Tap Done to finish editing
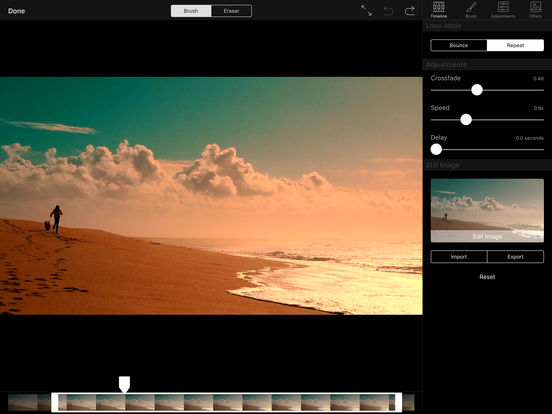This screenshot has height=414, width=552. (x=16, y=11)
